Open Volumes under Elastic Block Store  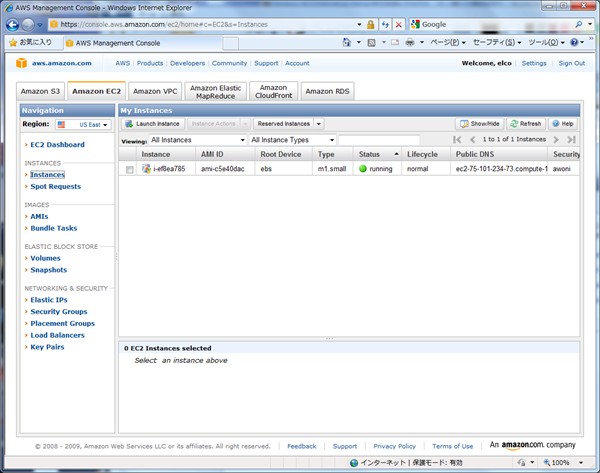pos(46,258)
